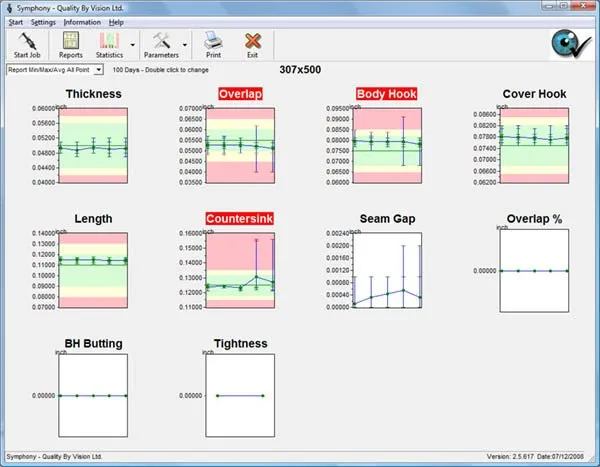
Task: Select the Overlap % chart graph
Action: click(x=534, y=271)
